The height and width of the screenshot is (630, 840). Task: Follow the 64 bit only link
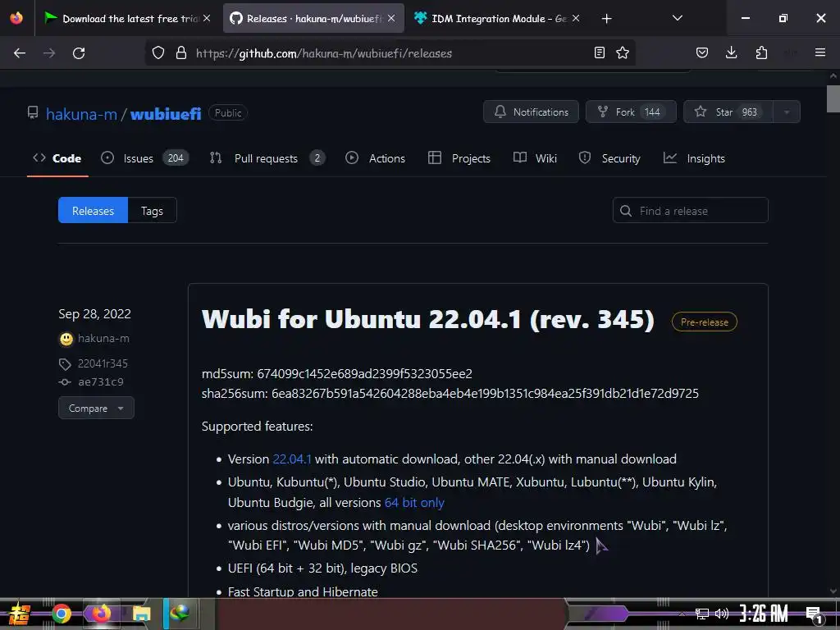coord(414,503)
